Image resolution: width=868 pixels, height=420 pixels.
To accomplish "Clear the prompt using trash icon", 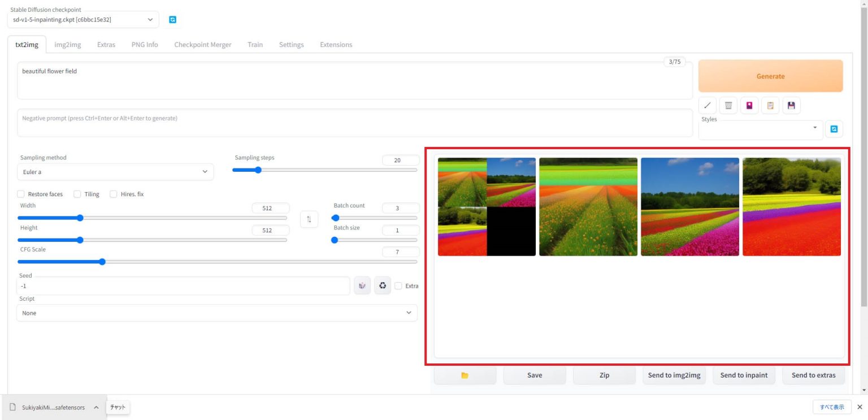I will pyautogui.click(x=728, y=105).
